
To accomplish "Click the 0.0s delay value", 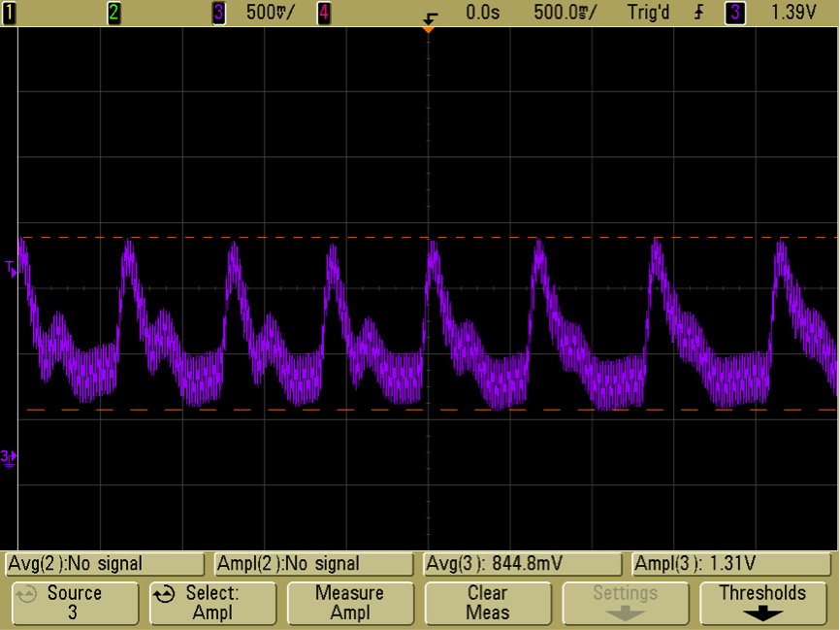I will pyautogui.click(x=482, y=13).
